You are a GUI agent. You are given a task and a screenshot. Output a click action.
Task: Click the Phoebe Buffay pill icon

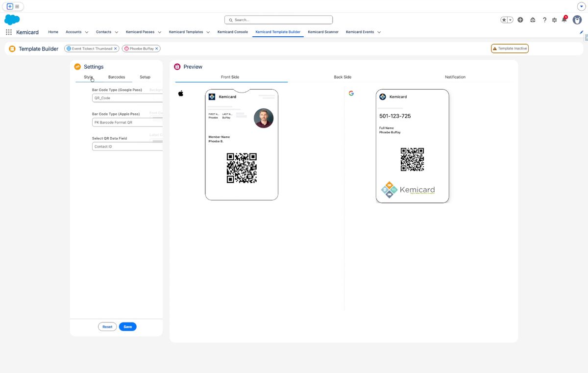[126, 49]
